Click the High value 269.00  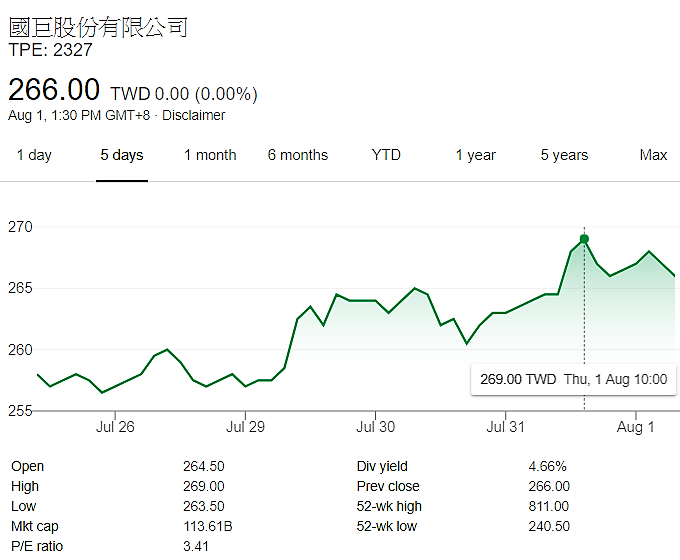[203, 486]
